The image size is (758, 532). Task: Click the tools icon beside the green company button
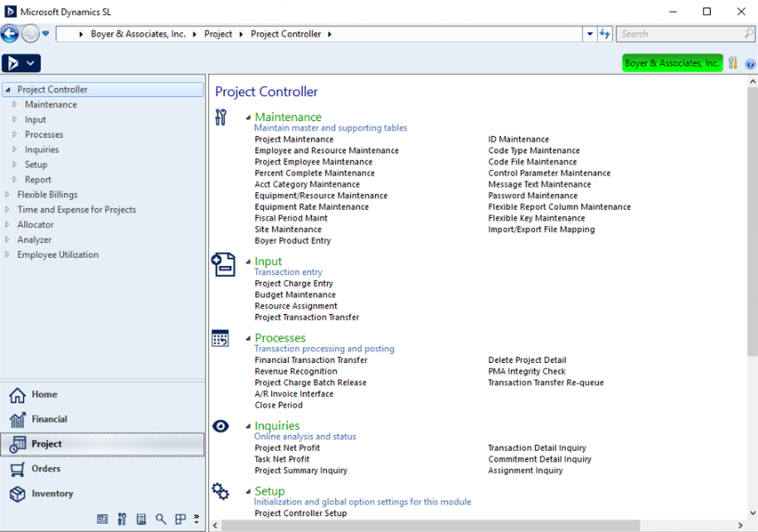pyautogui.click(x=733, y=63)
